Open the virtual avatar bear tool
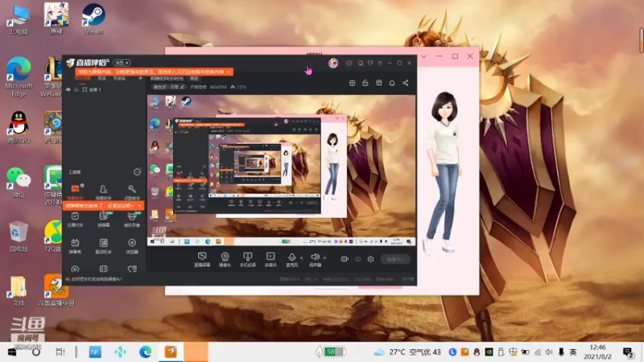 click(131, 219)
